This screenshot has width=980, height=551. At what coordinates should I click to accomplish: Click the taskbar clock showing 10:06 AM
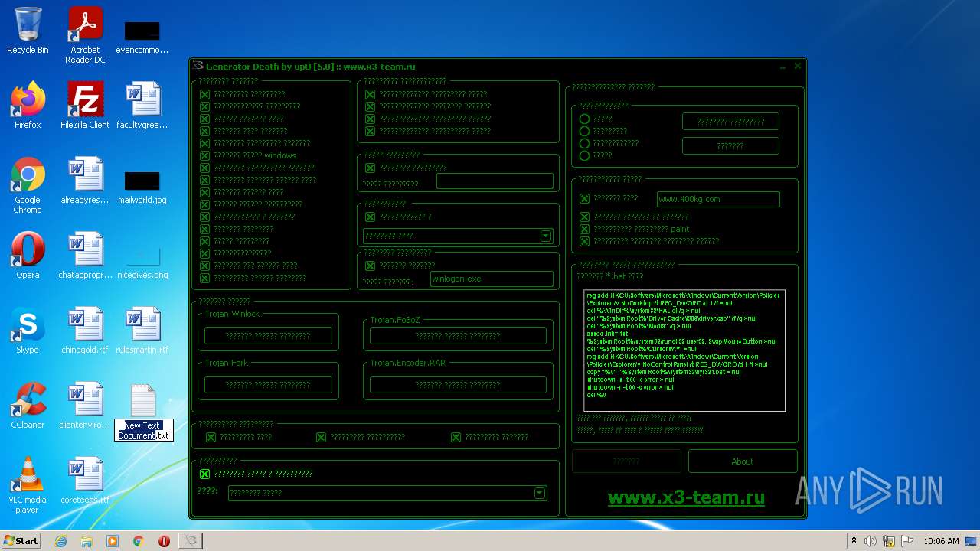point(941,541)
